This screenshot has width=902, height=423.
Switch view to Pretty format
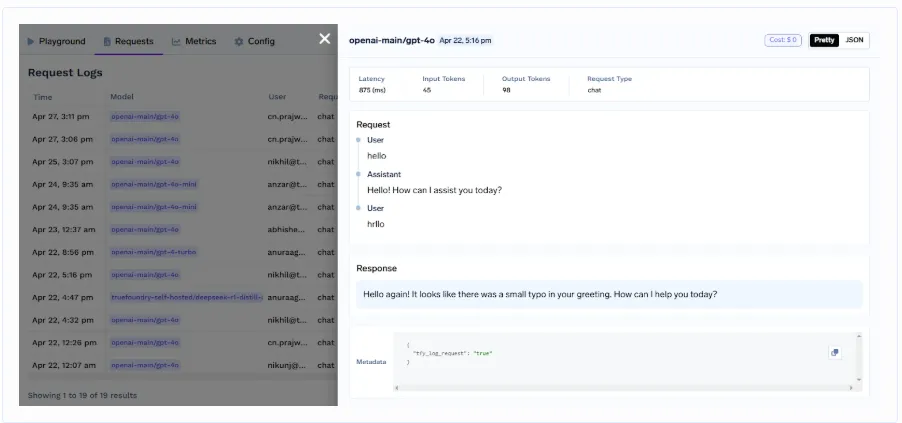pos(824,40)
